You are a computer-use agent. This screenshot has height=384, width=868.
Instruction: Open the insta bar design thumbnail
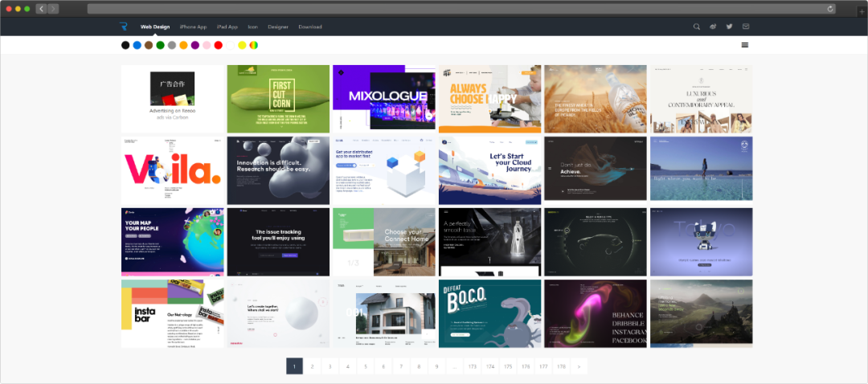[173, 313]
